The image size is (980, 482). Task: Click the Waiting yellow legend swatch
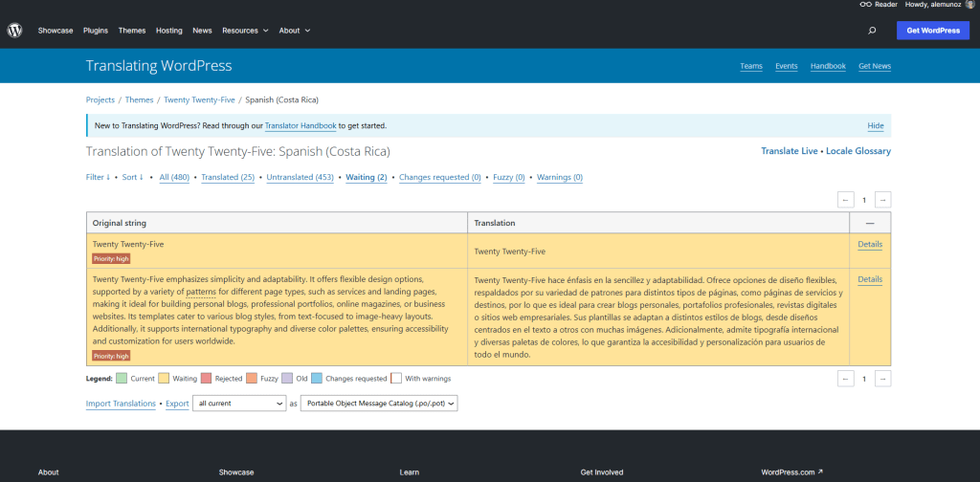click(x=164, y=379)
